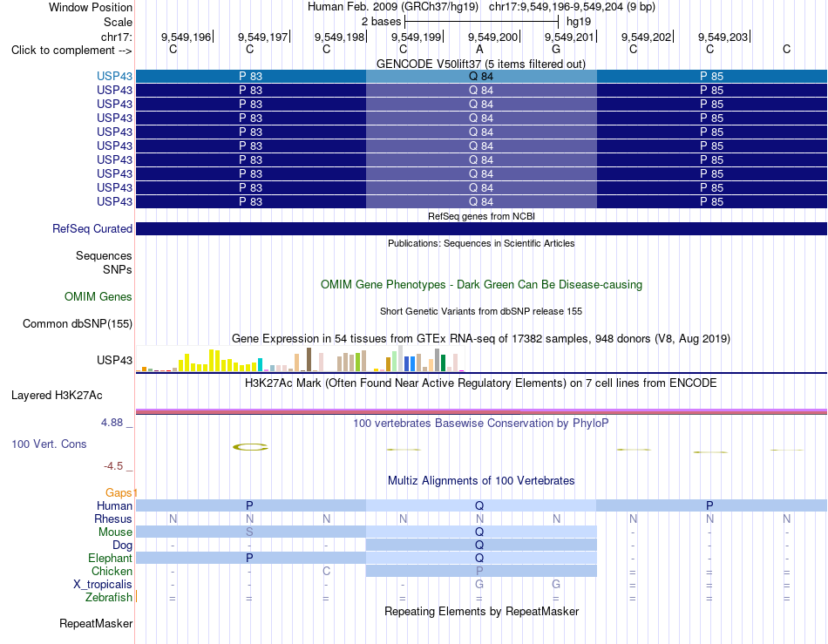
Task: Click the RepeatMasker track label
Action: coord(96,623)
